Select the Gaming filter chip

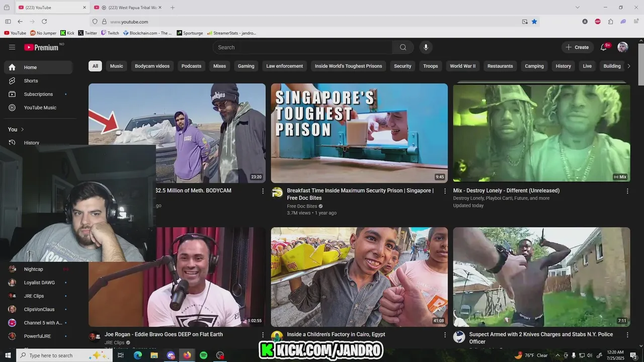coord(246,66)
